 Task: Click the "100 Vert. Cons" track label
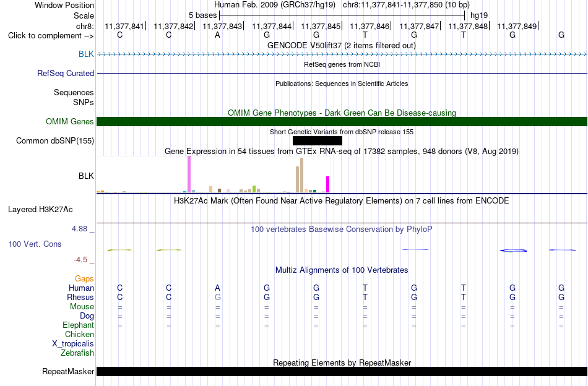point(35,244)
